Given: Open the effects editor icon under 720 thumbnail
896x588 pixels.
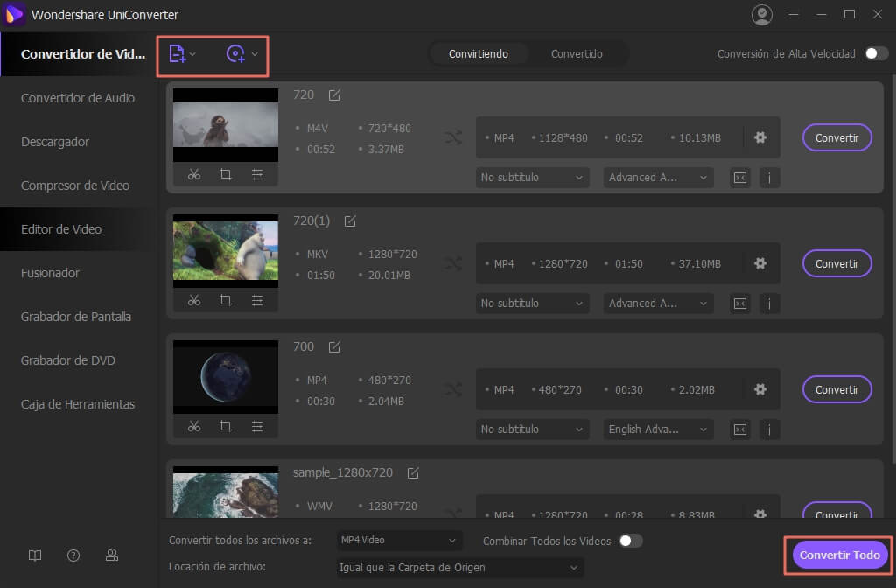Looking at the screenshot, I should click(257, 174).
